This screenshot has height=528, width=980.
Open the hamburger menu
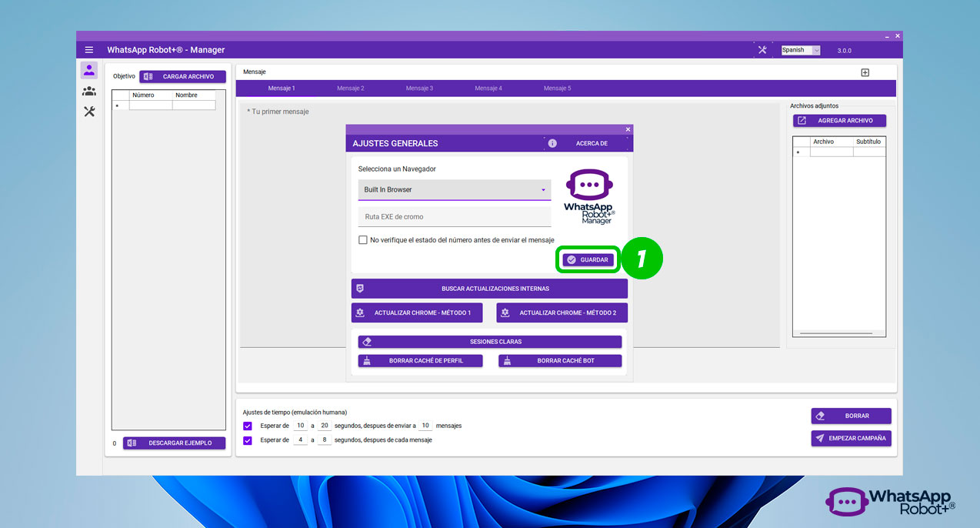89,50
